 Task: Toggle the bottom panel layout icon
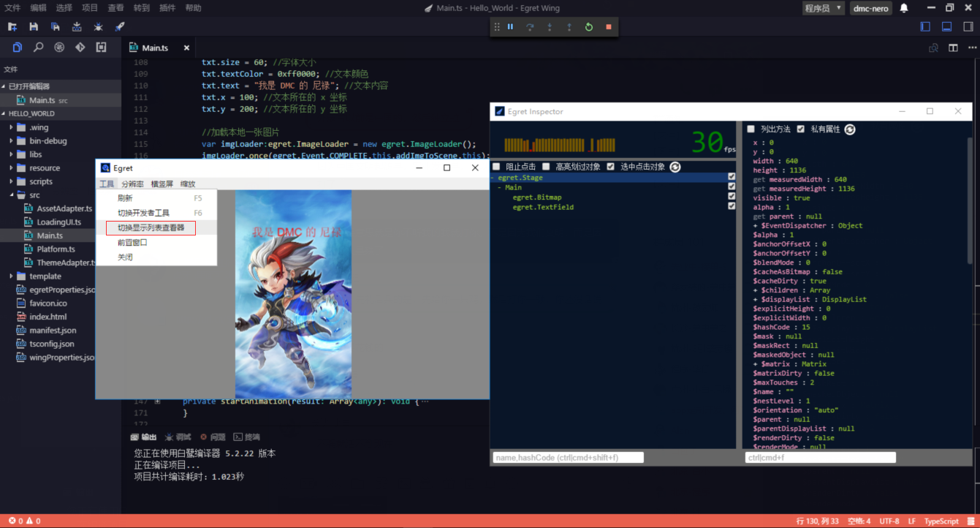point(946,27)
